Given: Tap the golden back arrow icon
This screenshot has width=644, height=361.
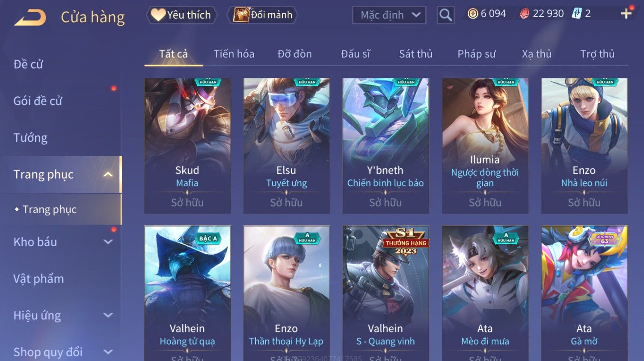Looking at the screenshot, I should click(x=30, y=18).
